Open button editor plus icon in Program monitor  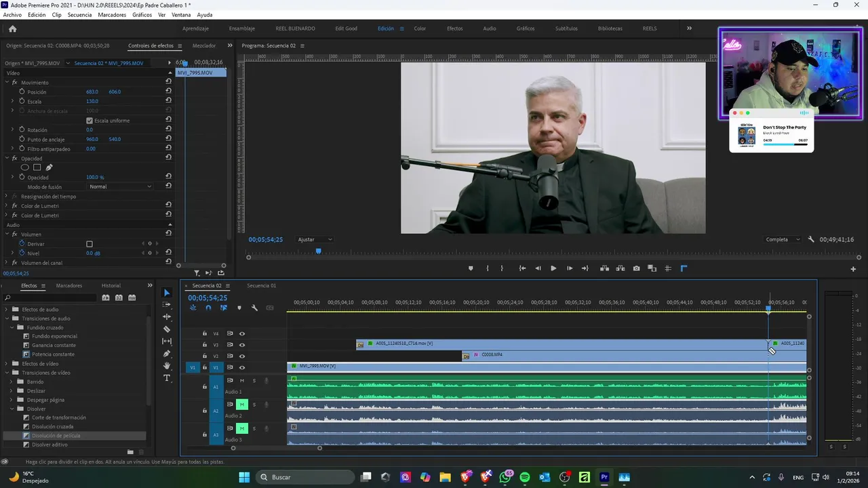(853, 269)
